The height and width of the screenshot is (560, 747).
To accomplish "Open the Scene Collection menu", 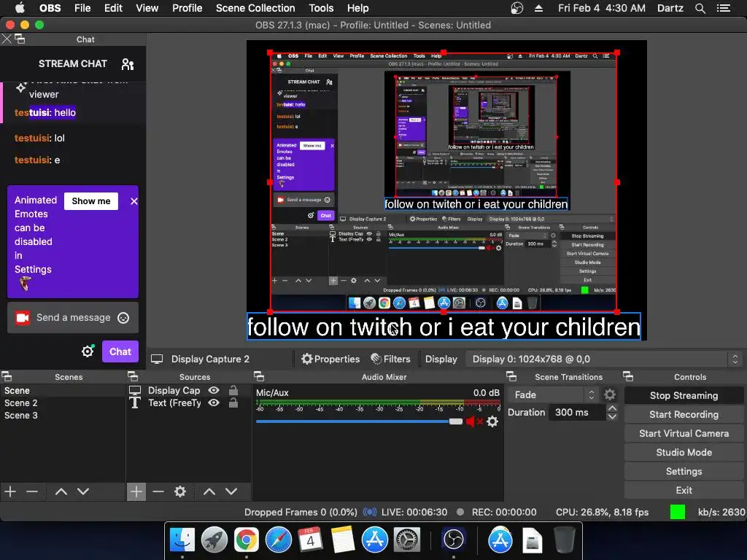I will point(255,8).
